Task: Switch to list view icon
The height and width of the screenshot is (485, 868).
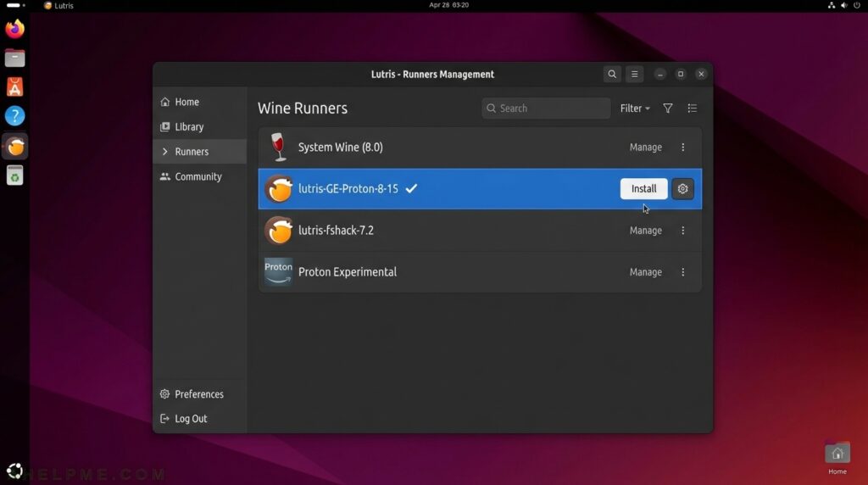Action: tap(693, 109)
